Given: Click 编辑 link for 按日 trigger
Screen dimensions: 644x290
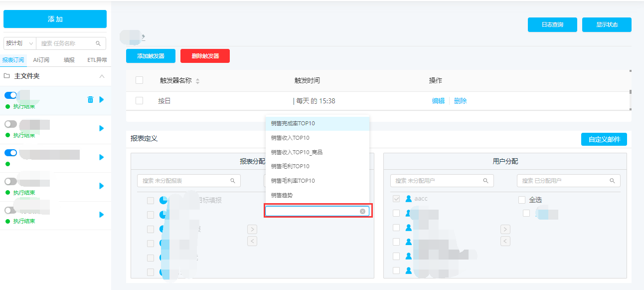Looking at the screenshot, I should point(438,101).
